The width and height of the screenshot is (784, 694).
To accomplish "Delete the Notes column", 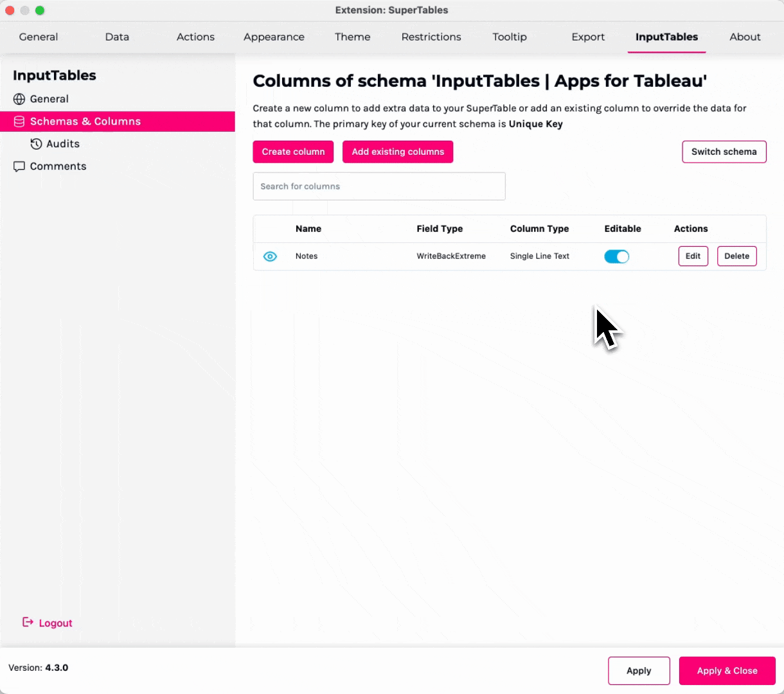I will (736, 256).
